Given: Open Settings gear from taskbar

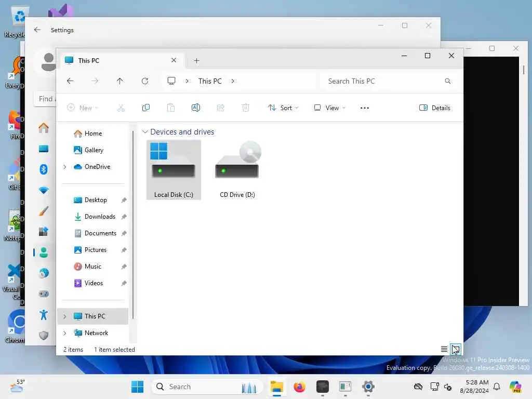Looking at the screenshot, I should (368, 387).
